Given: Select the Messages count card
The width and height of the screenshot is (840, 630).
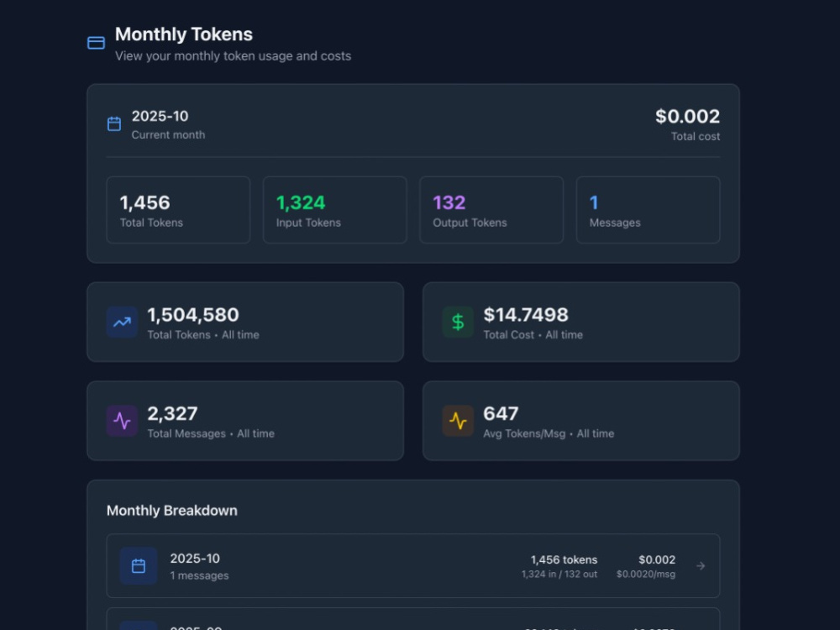Looking at the screenshot, I should [648, 210].
